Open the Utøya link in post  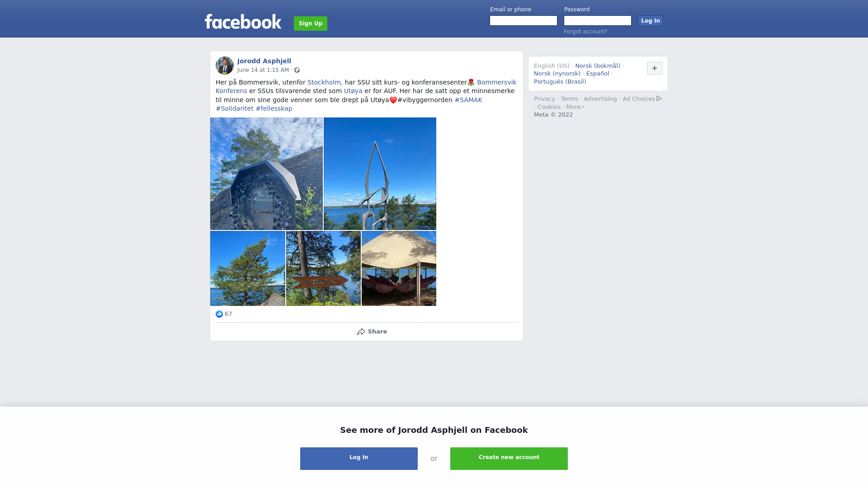353,91
